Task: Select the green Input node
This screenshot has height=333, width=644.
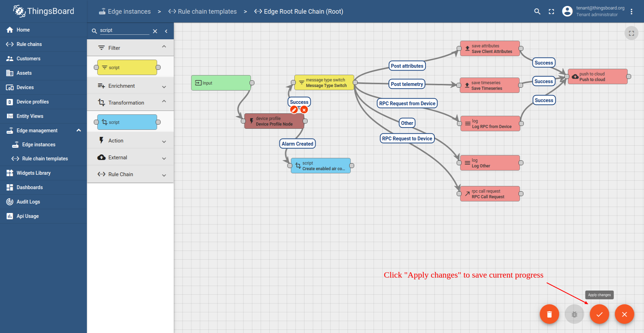Action: coord(221,83)
